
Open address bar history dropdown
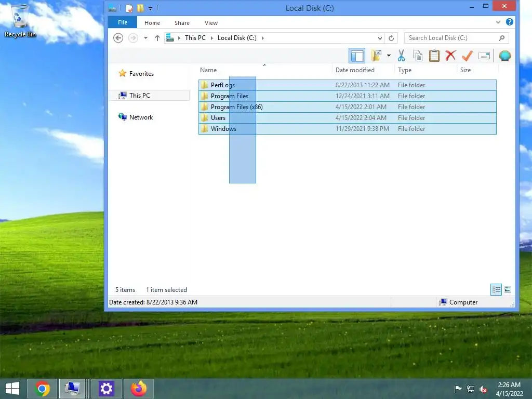pos(380,38)
